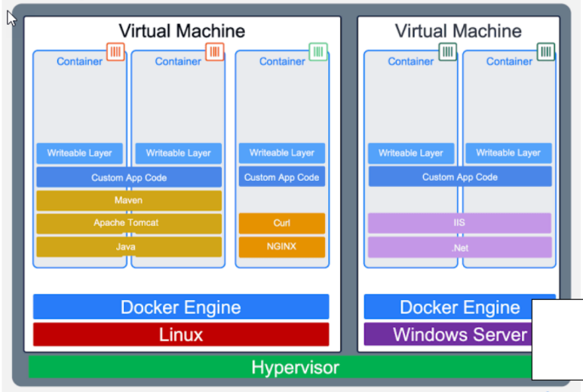This screenshot has width=583, height=392.
Task: Select the Maven layer block
Action: coord(129,201)
